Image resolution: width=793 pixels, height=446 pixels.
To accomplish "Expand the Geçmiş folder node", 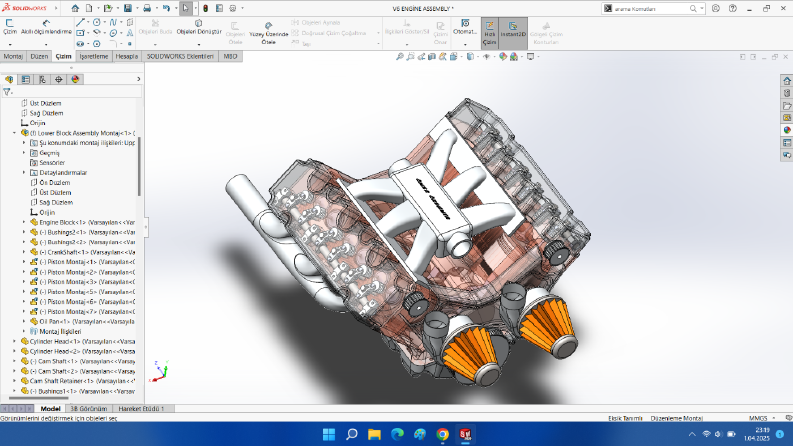I will [x=24, y=153].
